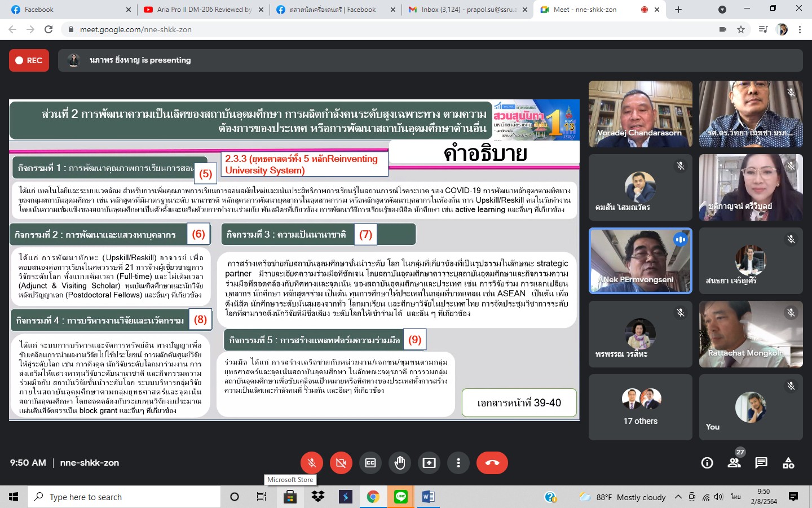Select Voradej Chandarasorn's video tile
This screenshot has width=812, height=508.
[641, 114]
